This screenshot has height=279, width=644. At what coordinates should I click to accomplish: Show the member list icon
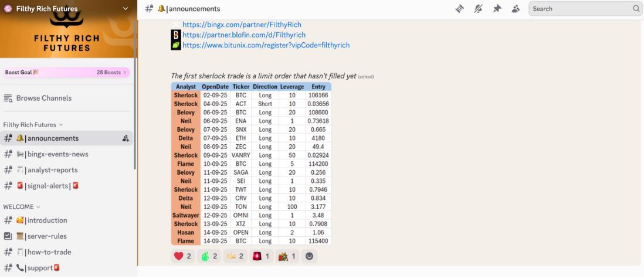[x=516, y=9]
